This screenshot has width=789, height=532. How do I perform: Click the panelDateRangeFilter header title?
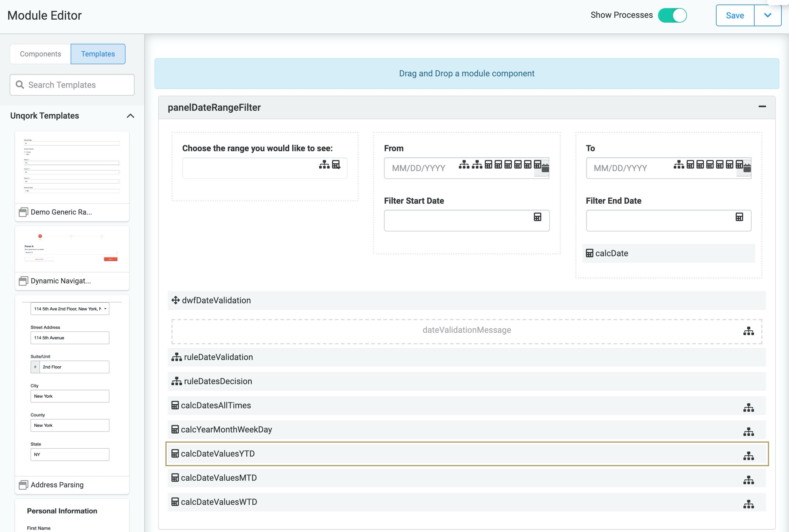214,107
